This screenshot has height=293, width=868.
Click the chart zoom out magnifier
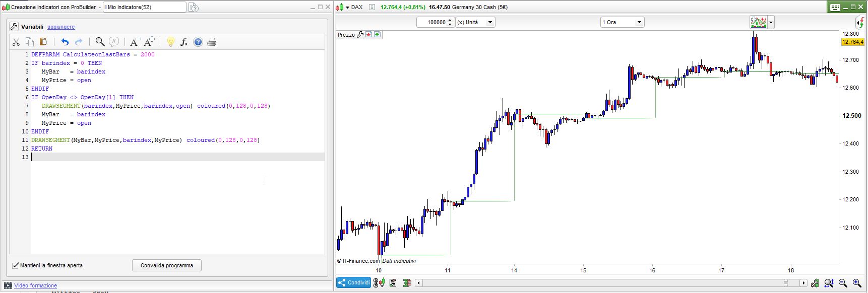coord(843,283)
